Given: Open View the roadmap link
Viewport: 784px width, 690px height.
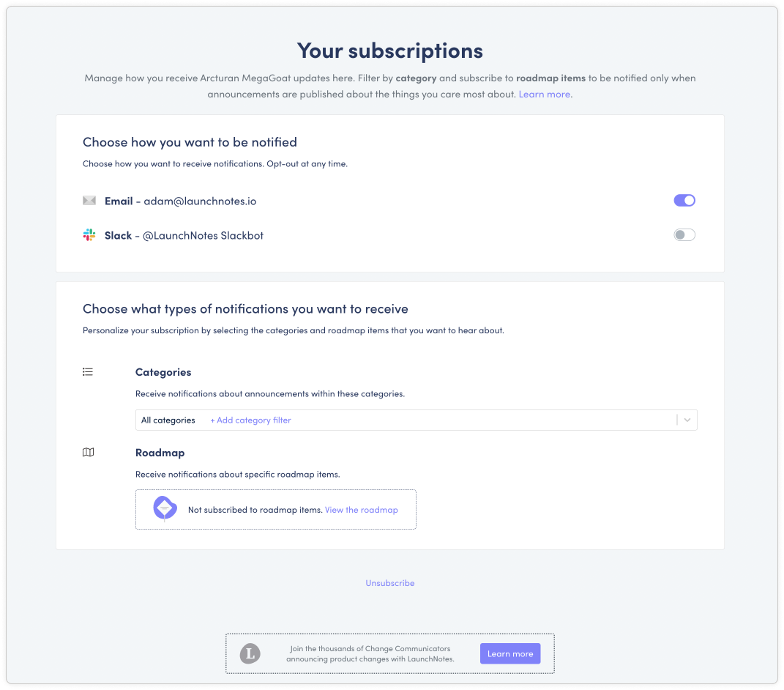Looking at the screenshot, I should 362,510.
